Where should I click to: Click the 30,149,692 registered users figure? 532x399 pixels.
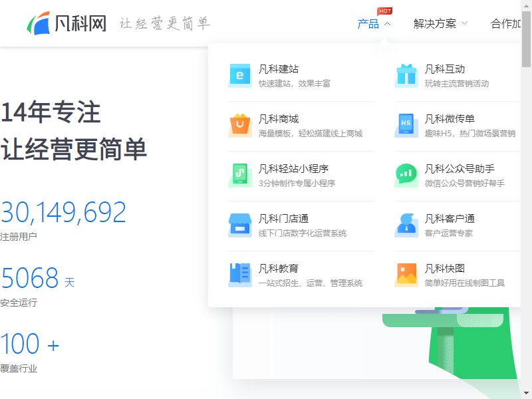click(63, 212)
